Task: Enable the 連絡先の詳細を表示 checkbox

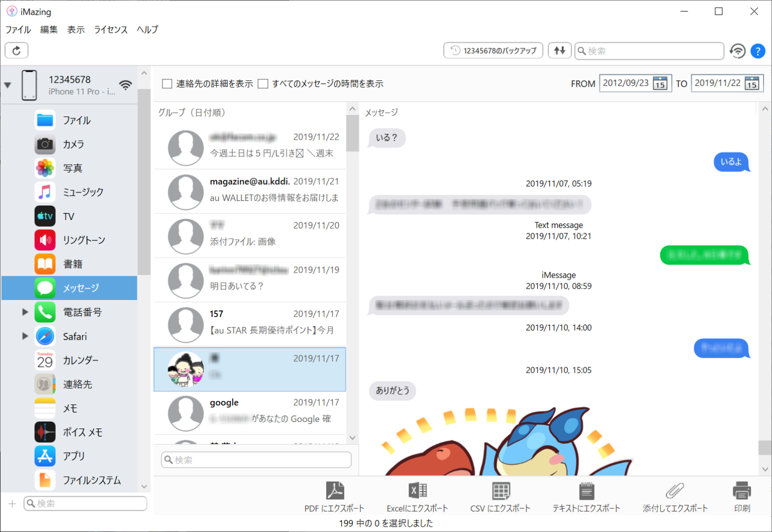Action: 167,83
